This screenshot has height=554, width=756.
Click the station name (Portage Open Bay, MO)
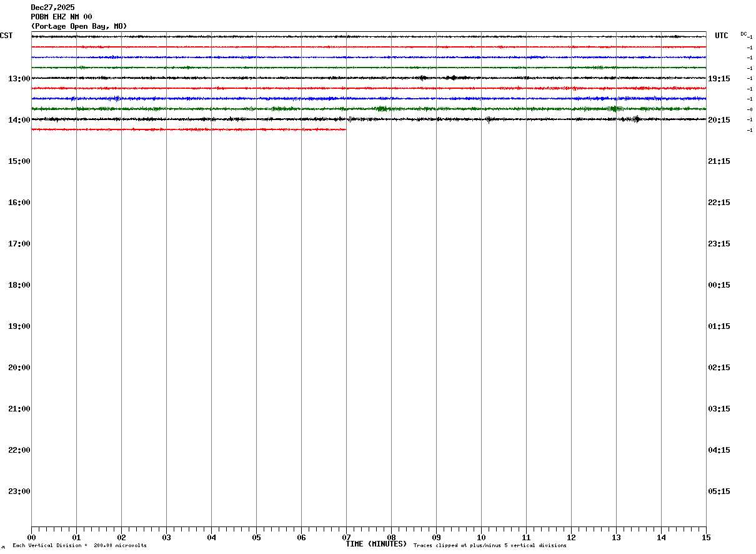click(79, 26)
